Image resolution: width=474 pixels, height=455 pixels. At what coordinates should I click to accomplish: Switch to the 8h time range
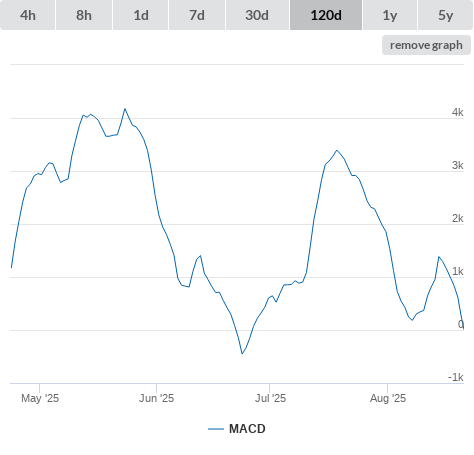click(x=84, y=15)
